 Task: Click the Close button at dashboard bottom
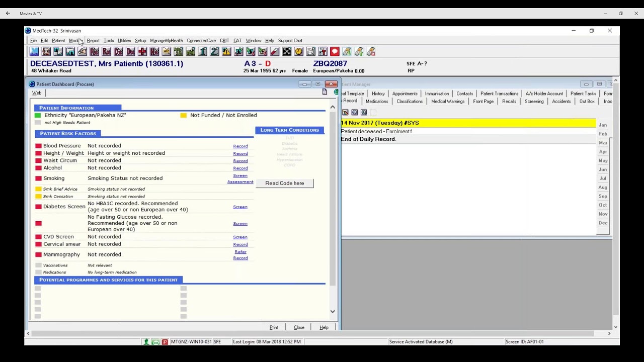coord(299,328)
